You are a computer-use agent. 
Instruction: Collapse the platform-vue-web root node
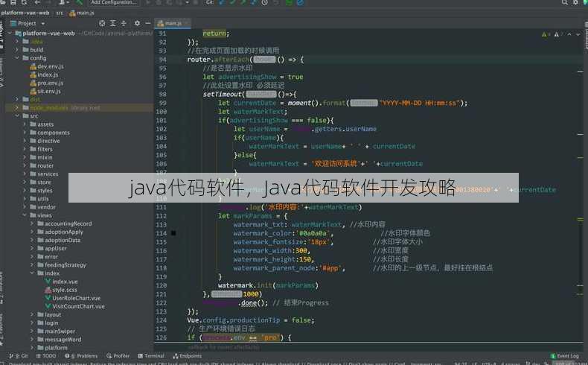10,33
